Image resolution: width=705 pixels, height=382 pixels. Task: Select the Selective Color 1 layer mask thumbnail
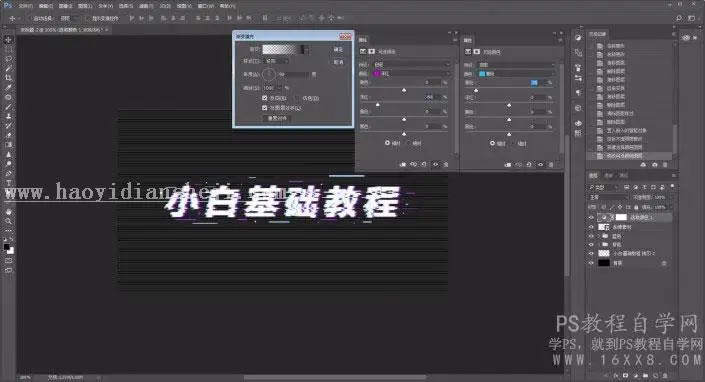pos(621,217)
